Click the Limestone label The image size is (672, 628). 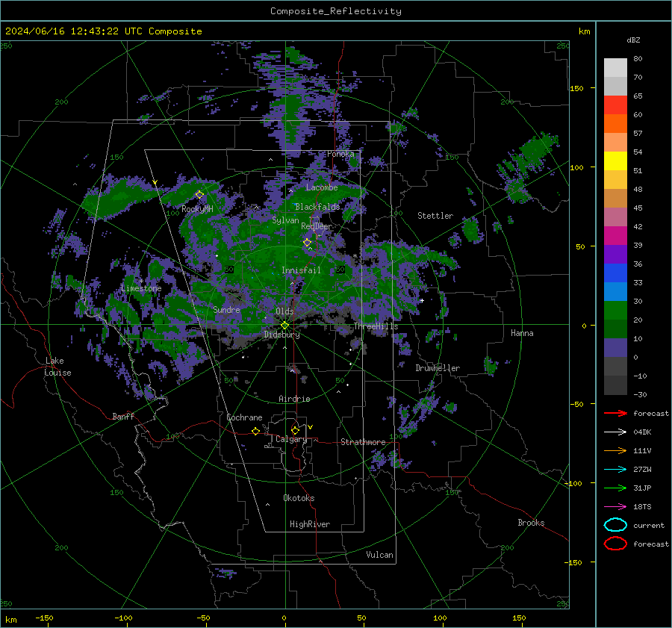141,288
